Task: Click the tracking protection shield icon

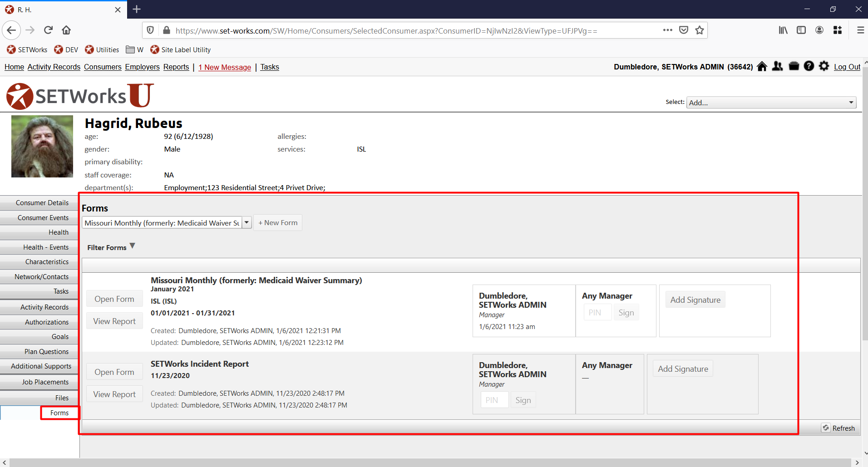Action: [150, 30]
